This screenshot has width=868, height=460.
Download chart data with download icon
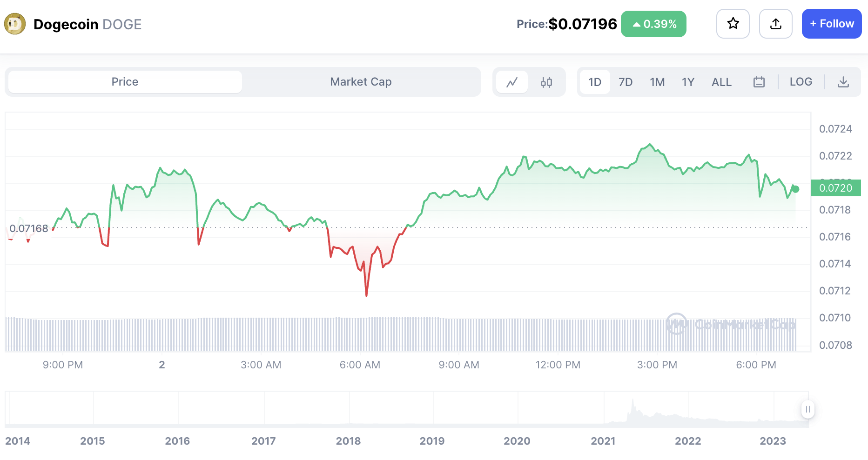click(x=843, y=82)
